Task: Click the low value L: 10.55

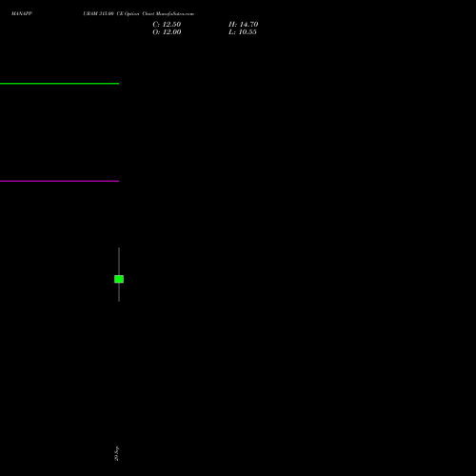Action: (243, 32)
